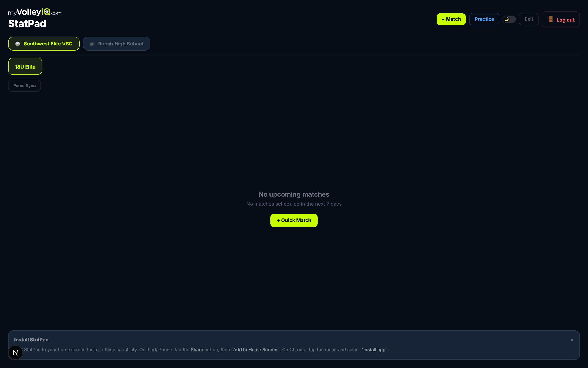Select the Southwest Elite VBC tab
Image resolution: width=588 pixels, height=368 pixels.
44,44
